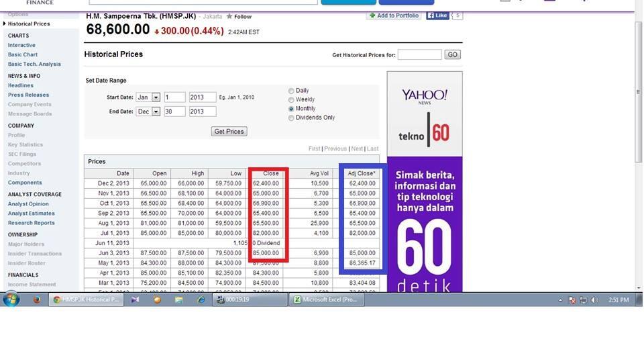The height and width of the screenshot is (364, 644).
Task: Select the Daily radio button
Action: [291, 91]
